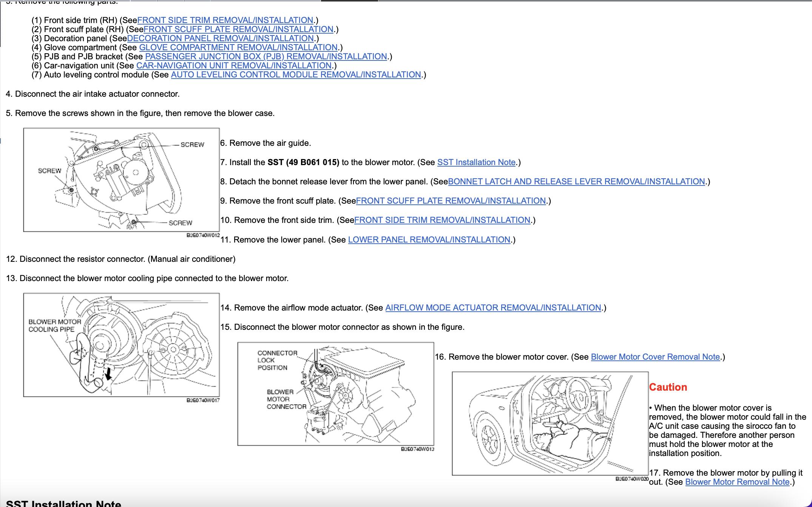
Task: Follow Bonnet Latch and Release Lever link
Action: point(576,182)
